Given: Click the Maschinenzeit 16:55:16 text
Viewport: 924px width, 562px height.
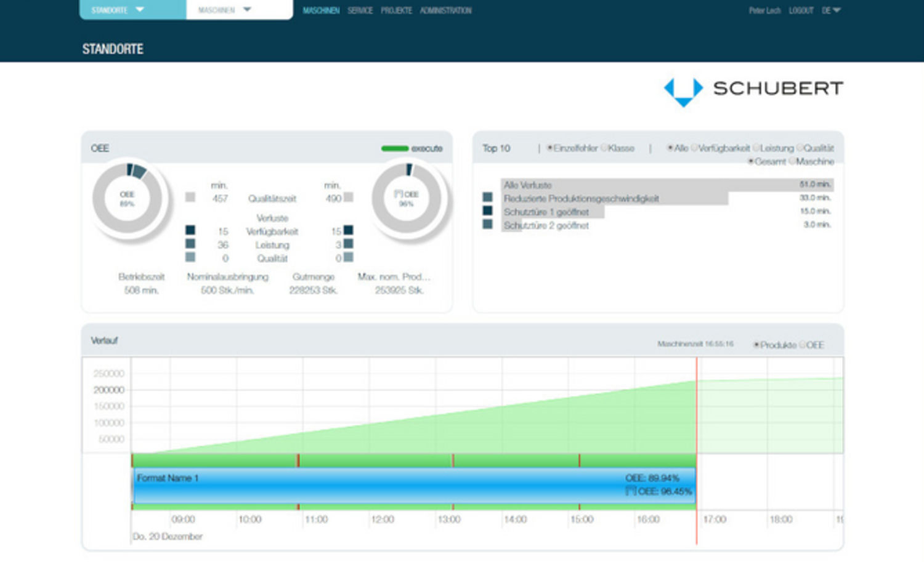Looking at the screenshot, I should 695,344.
